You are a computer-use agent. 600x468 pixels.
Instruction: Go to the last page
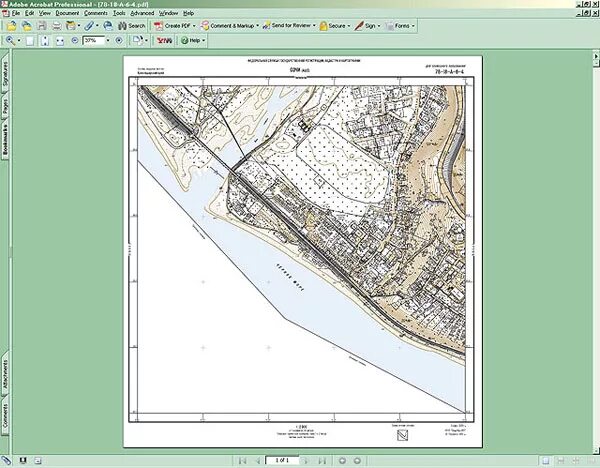[x=321, y=460]
